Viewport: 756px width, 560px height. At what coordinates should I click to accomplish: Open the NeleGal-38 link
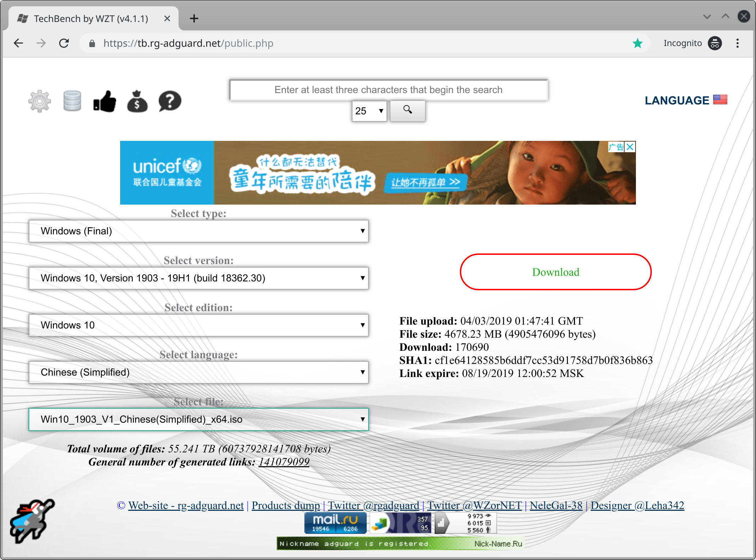coord(556,505)
